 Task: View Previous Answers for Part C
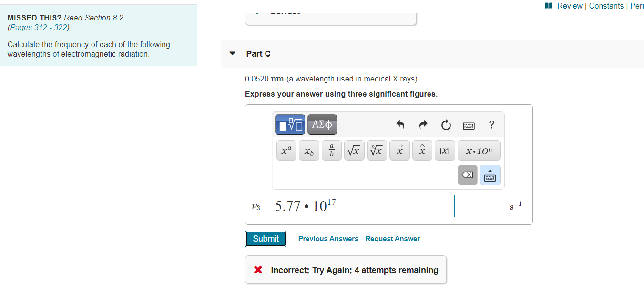click(x=328, y=238)
